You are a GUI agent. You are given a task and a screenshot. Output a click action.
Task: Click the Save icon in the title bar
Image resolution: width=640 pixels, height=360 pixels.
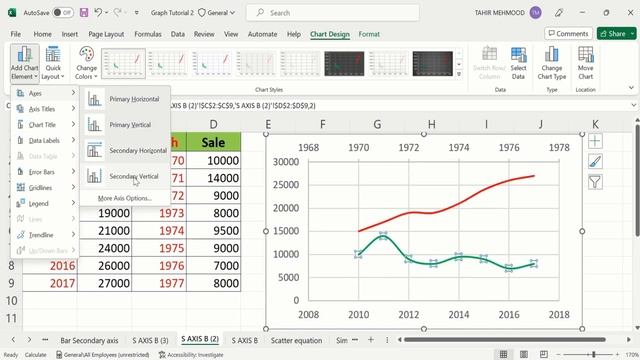(84, 13)
